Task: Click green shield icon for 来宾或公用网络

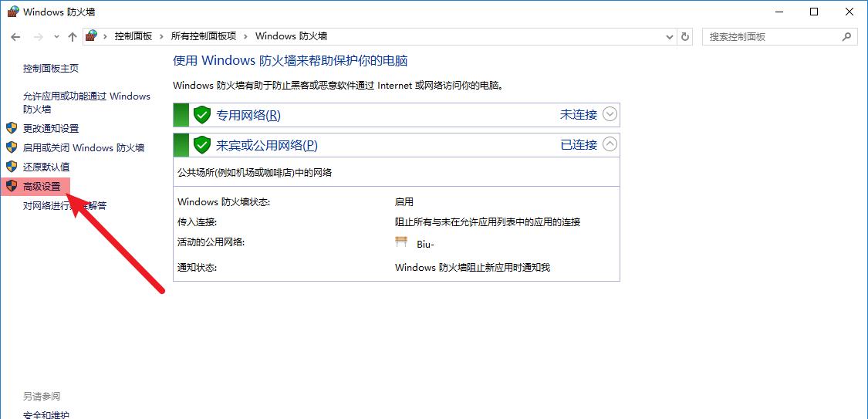Action: click(x=202, y=145)
